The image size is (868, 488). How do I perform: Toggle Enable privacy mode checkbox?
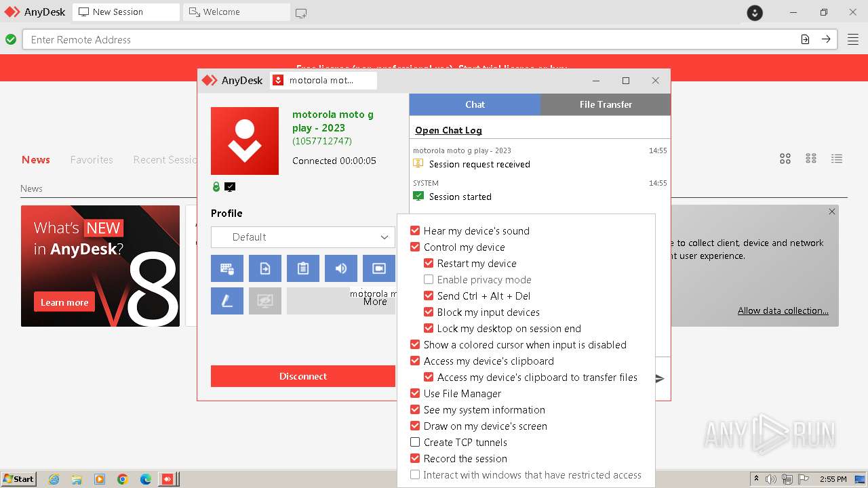pos(429,279)
